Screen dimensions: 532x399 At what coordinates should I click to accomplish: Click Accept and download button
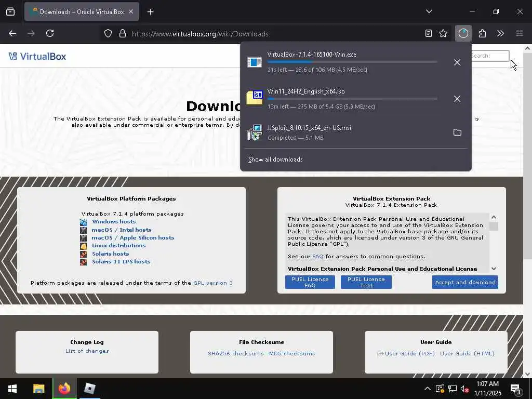click(x=465, y=282)
